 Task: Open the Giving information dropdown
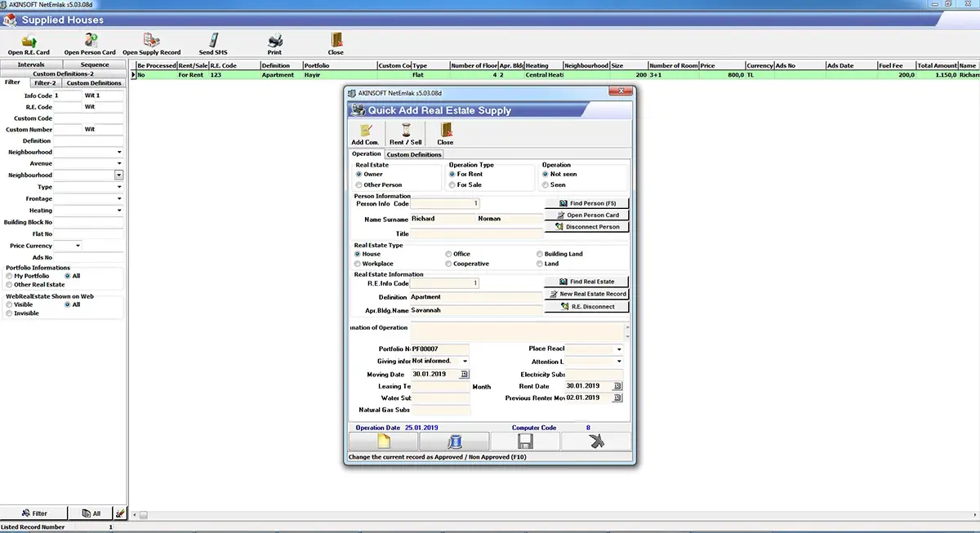(465, 361)
